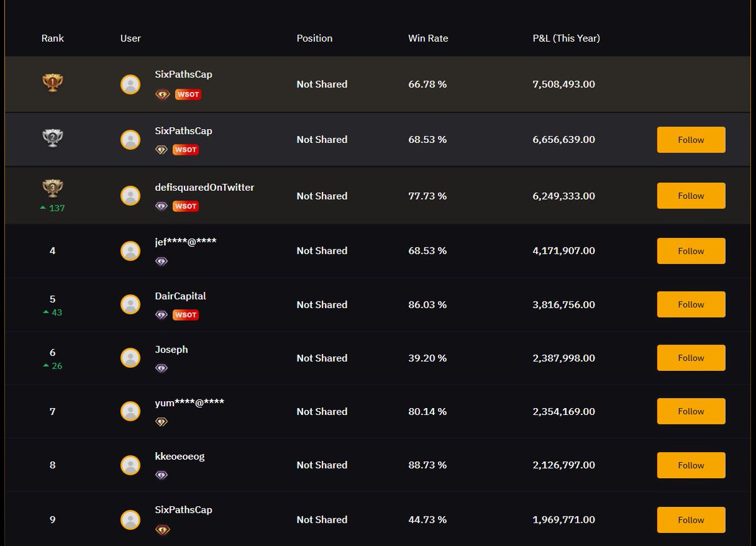
Task: Open defisquaredOnTwitter's profile name
Action: tap(204, 187)
